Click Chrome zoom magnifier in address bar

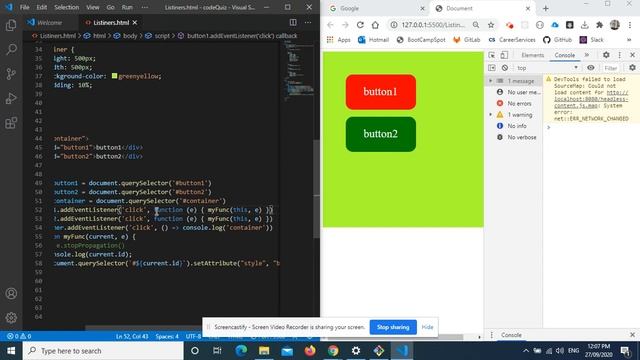476,25
